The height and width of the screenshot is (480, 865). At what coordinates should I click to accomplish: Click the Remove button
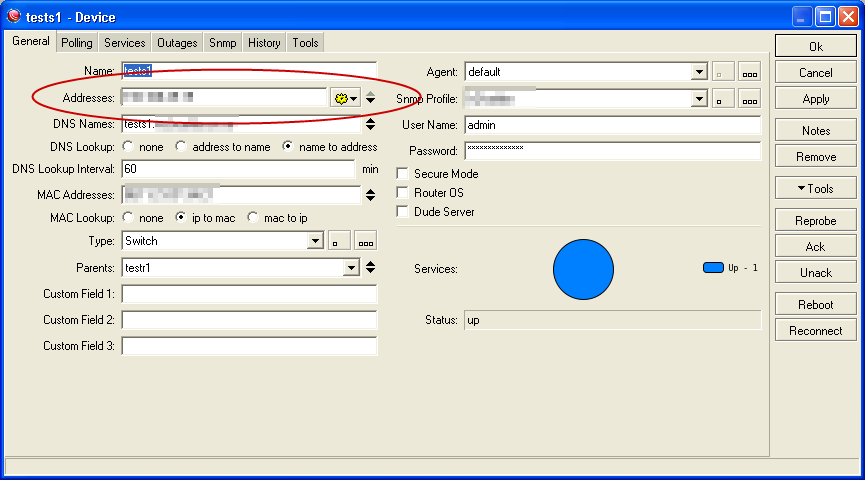tap(816, 157)
